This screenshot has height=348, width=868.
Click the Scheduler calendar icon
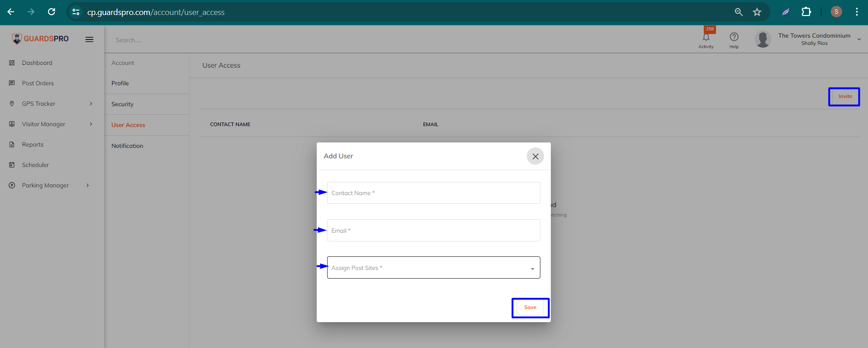pos(12,165)
